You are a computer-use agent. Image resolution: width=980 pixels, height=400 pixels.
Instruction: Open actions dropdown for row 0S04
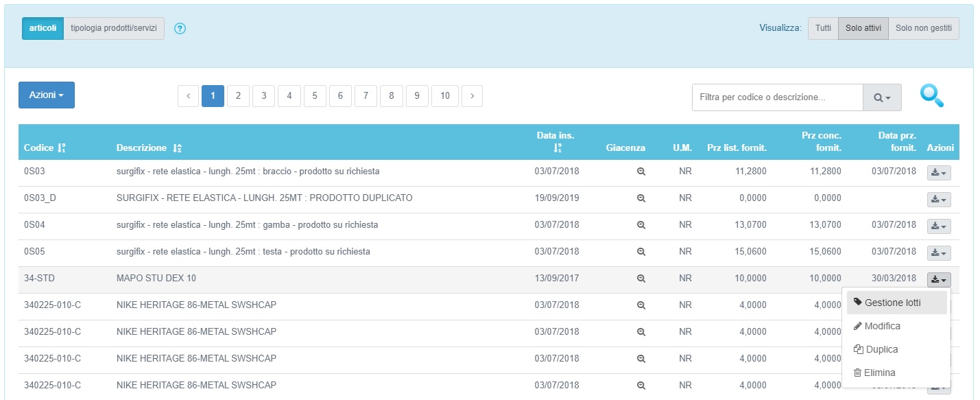point(939,226)
